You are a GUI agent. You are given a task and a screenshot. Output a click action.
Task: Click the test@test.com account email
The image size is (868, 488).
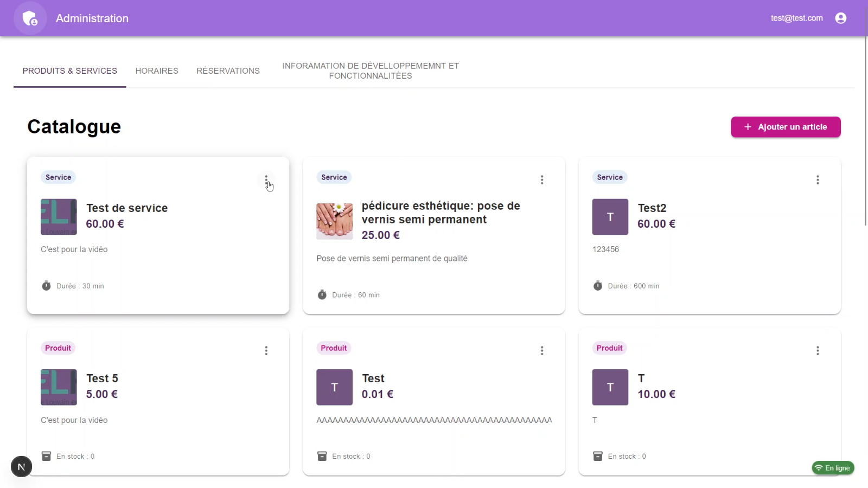[x=796, y=18]
